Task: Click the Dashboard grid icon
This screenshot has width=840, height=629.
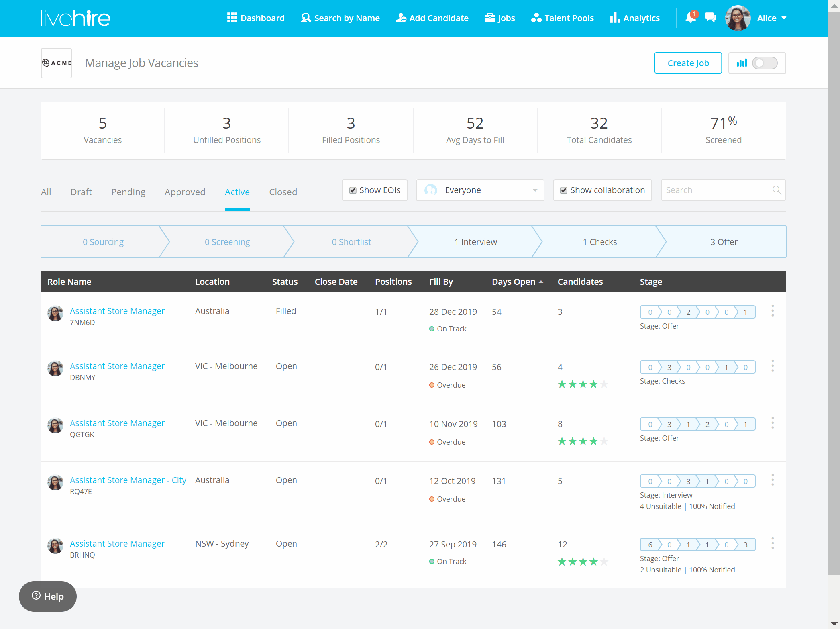Action: [232, 18]
